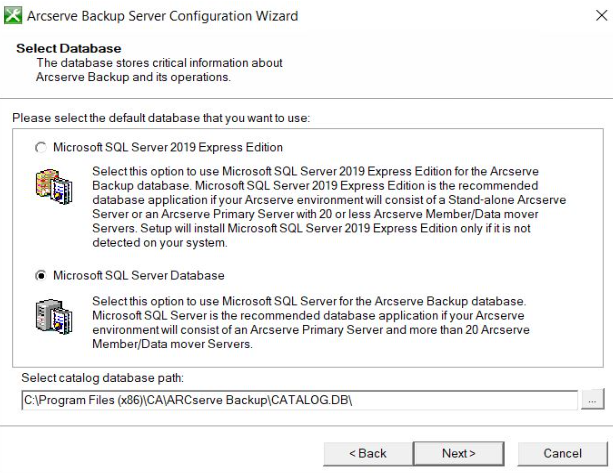
Task: Close the Configuration Wizard window
Action: (601, 16)
